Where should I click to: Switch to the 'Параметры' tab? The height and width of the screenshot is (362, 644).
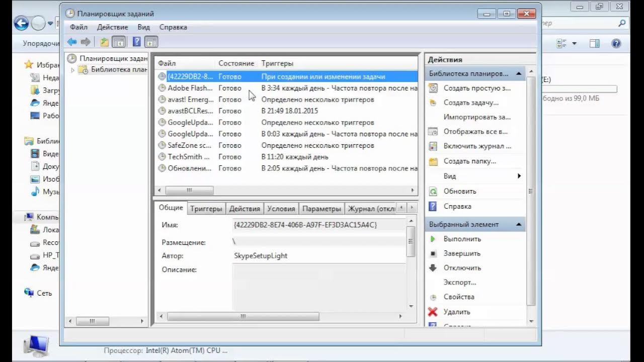coord(322,209)
